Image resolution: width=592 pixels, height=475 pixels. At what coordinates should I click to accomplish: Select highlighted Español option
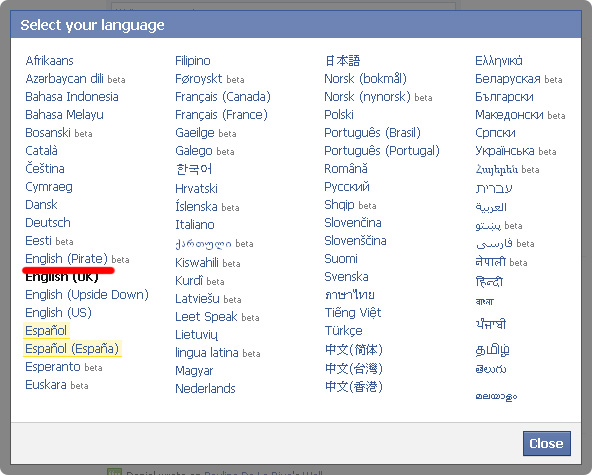(46, 330)
